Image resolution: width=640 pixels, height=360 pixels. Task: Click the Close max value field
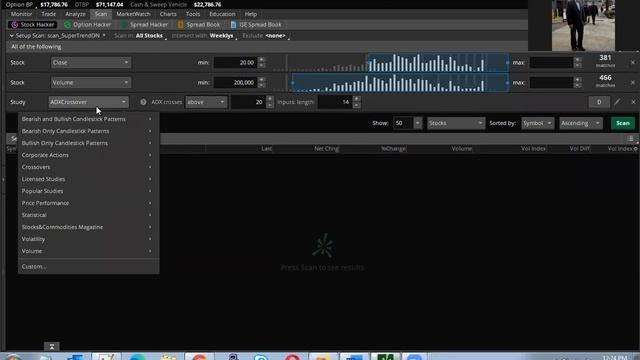(551, 62)
